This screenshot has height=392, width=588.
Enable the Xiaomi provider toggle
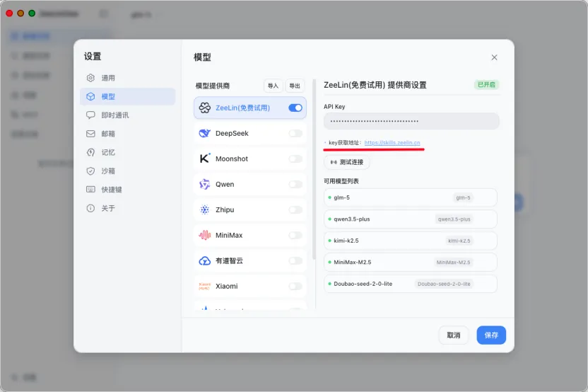pos(295,286)
